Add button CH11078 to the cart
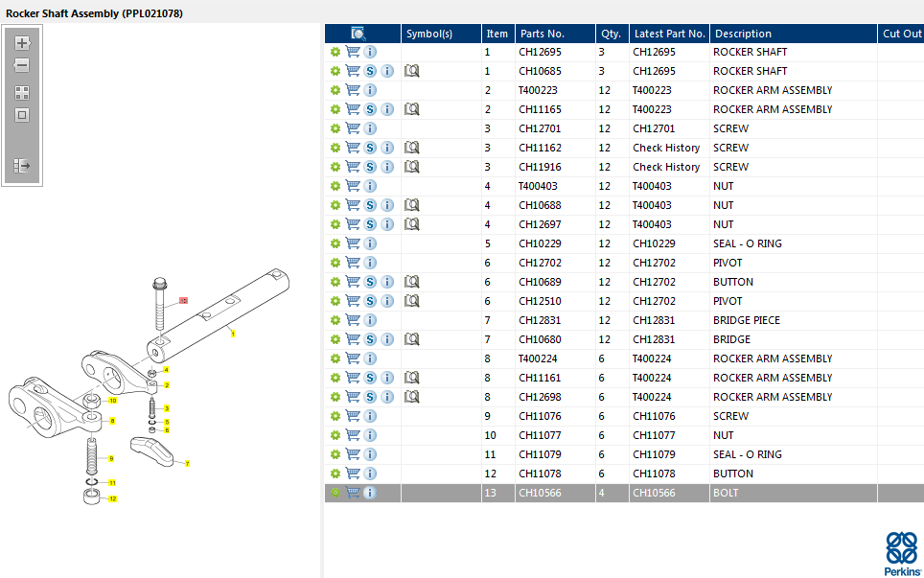 353,474
